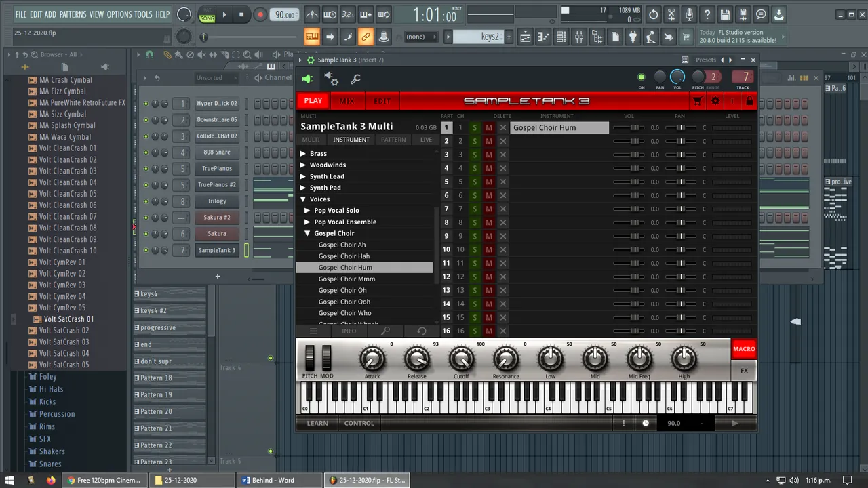Toggle the SONG/PAT mode button
The image size is (868, 488).
[207, 14]
